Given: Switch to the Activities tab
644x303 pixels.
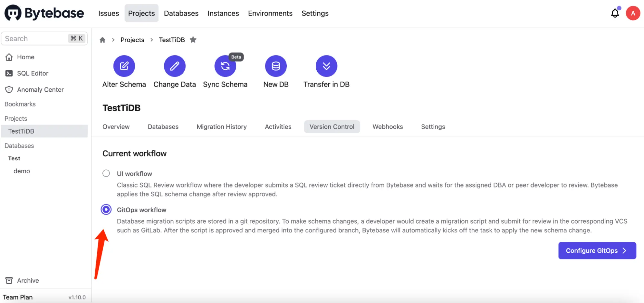Looking at the screenshot, I should coord(278,127).
